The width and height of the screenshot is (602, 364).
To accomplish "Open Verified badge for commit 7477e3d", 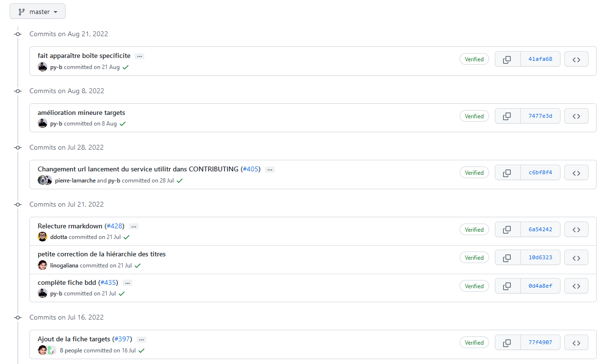I will click(x=474, y=116).
